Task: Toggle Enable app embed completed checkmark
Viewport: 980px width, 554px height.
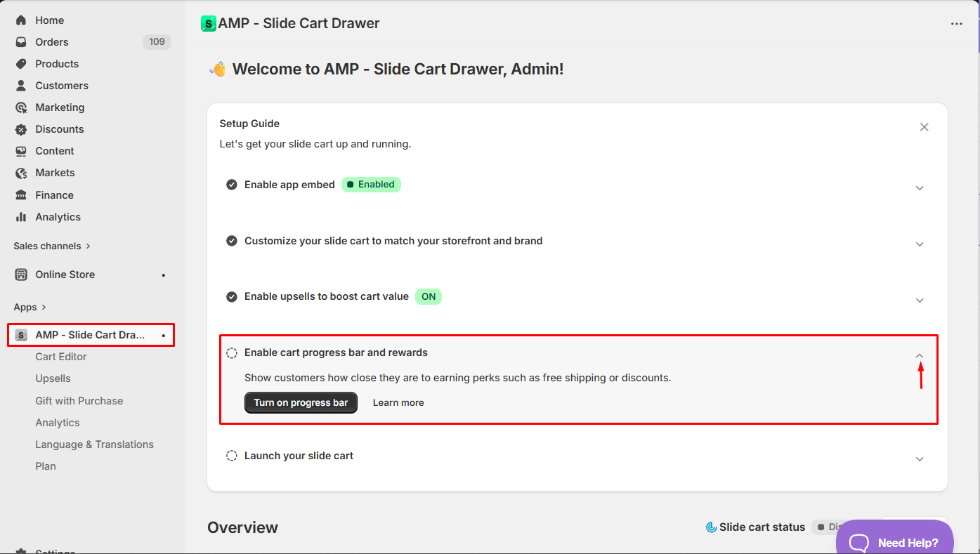Action: pyautogui.click(x=232, y=185)
